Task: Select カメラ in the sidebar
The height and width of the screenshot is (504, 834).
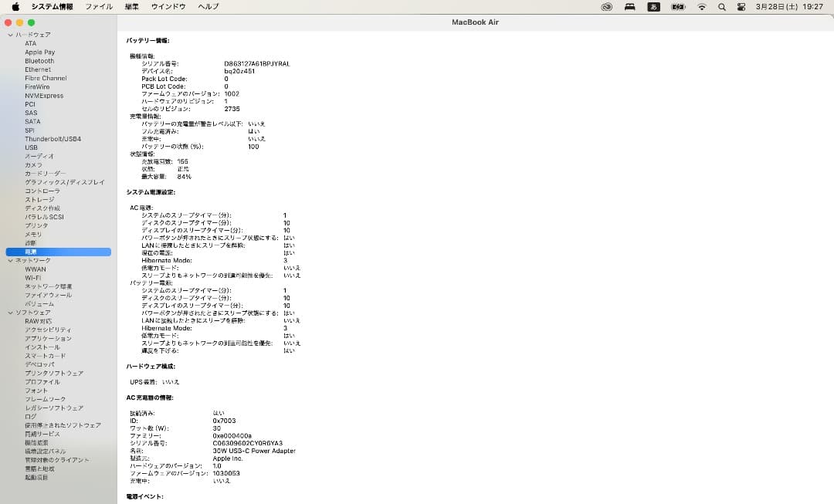Action: 33,165
